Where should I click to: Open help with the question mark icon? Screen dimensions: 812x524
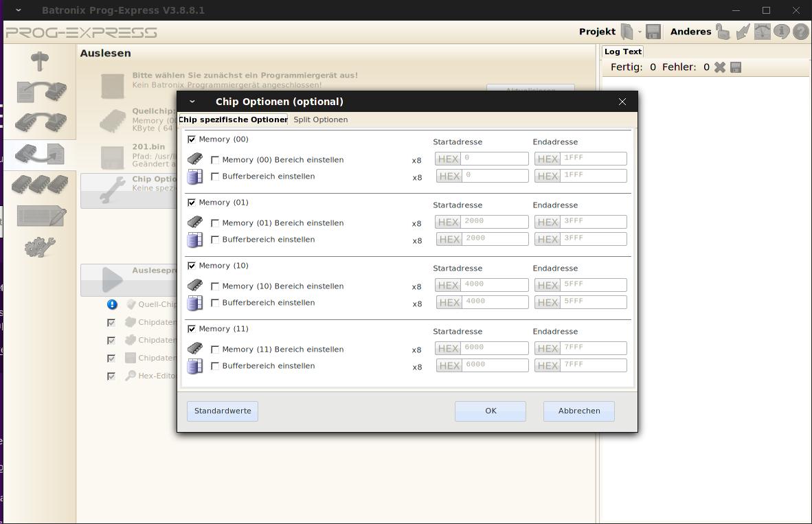tap(800, 32)
